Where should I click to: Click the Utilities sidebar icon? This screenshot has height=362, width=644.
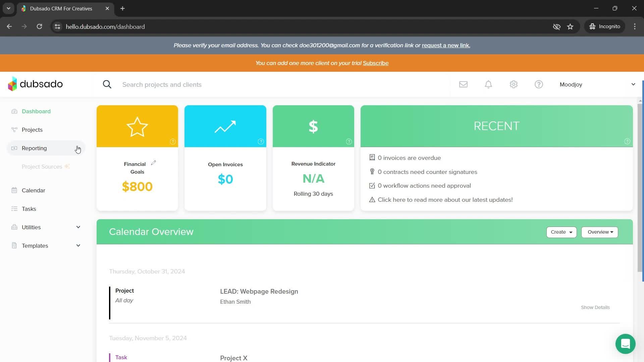point(14,227)
